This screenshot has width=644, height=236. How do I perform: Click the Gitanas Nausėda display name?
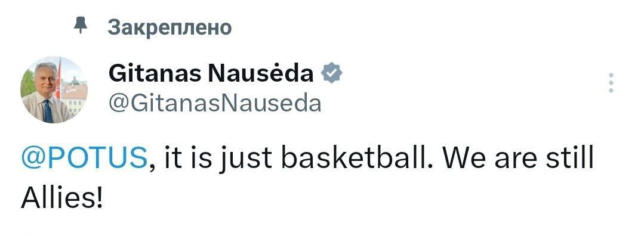[211, 74]
